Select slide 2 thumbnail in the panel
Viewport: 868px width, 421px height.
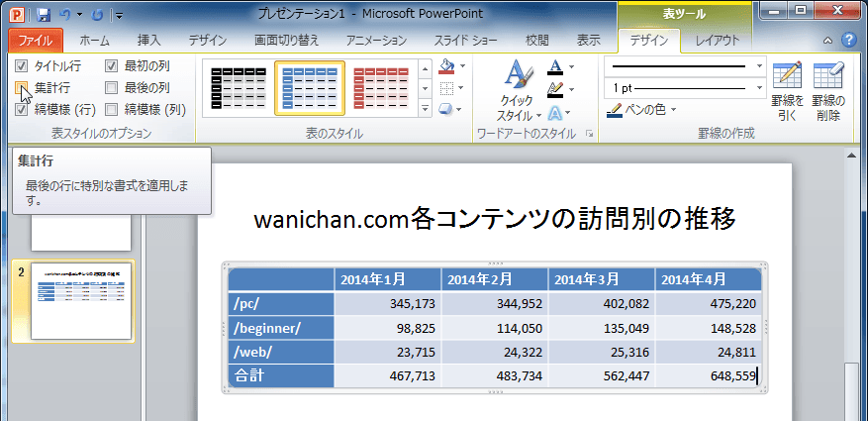pos(81,302)
